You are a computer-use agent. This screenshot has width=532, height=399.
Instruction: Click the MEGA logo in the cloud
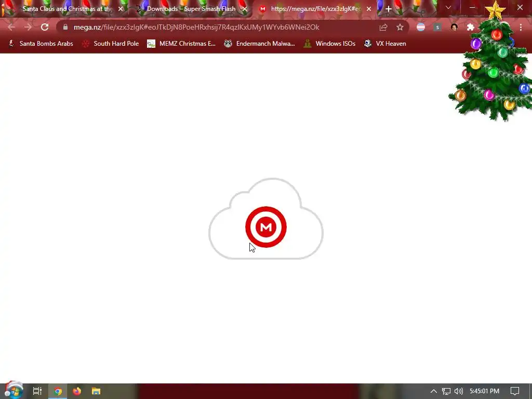[266, 227]
